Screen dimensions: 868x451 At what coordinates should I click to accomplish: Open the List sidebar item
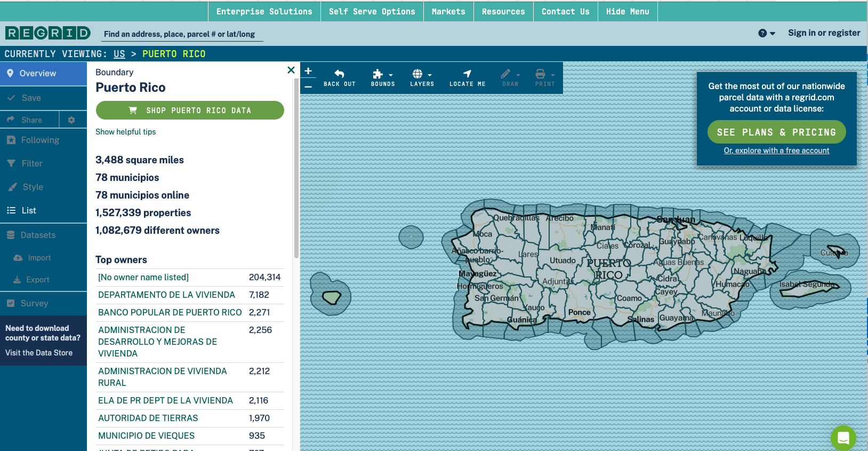pyautogui.click(x=43, y=210)
